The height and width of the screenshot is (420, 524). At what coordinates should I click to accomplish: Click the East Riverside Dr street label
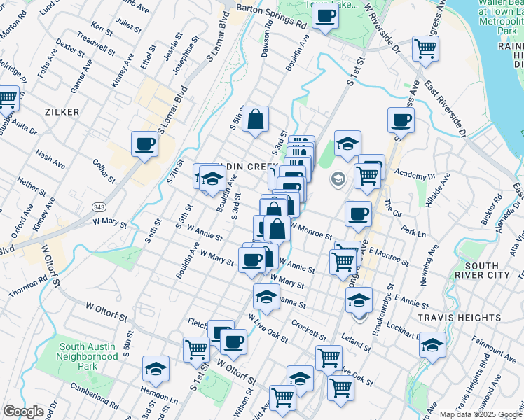445,108
